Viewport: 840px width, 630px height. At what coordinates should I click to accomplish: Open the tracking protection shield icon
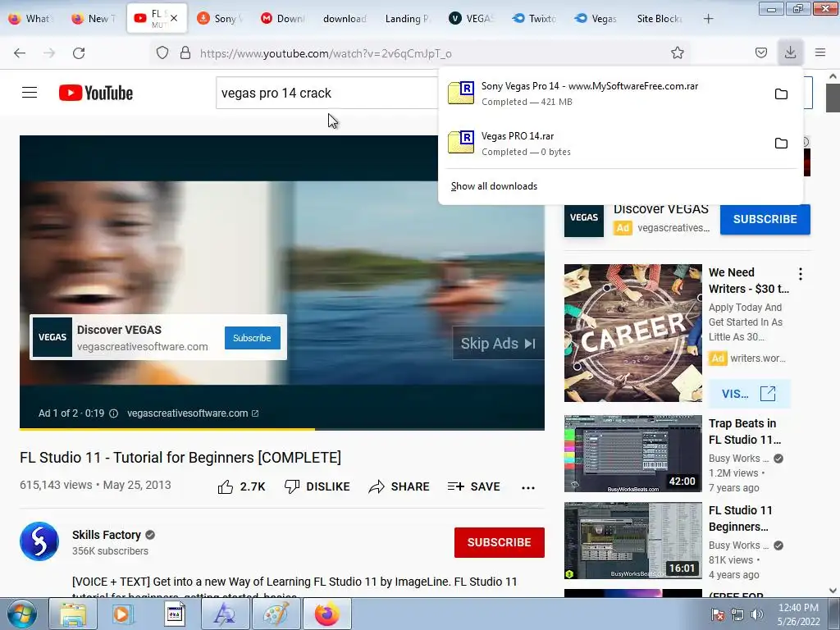tap(162, 53)
